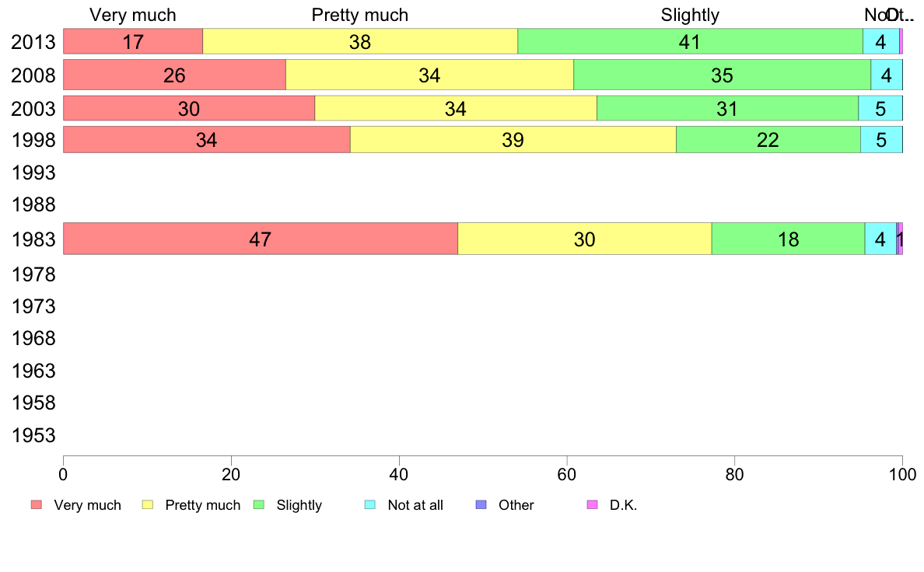
Task: Select the 2013 Slightly bar segment (41)
Action: [x=690, y=42]
